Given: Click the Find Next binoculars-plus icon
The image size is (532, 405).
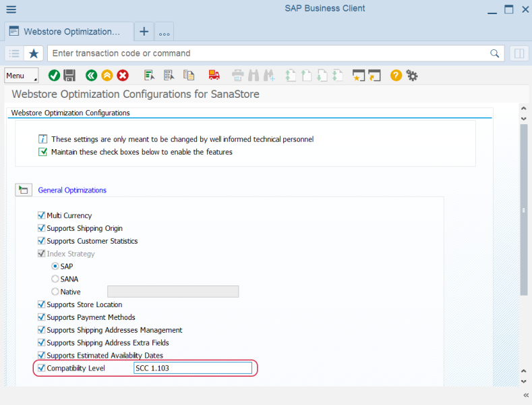Looking at the screenshot, I should click(x=270, y=76).
